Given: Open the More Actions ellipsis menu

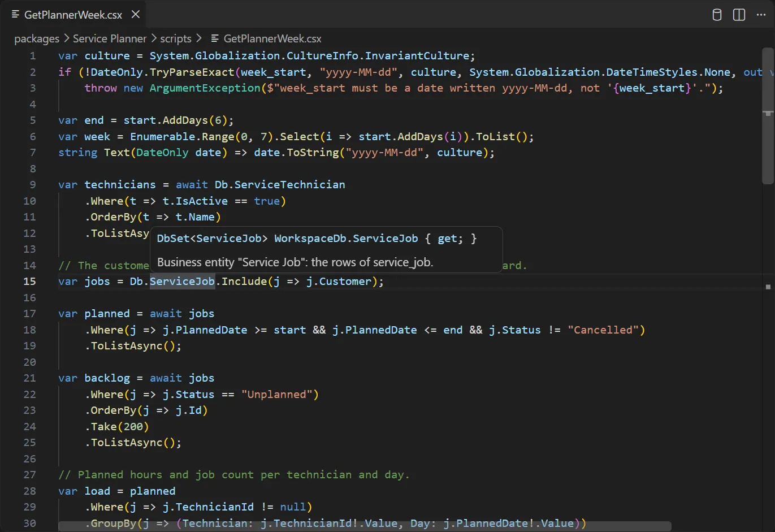Looking at the screenshot, I should [761, 15].
